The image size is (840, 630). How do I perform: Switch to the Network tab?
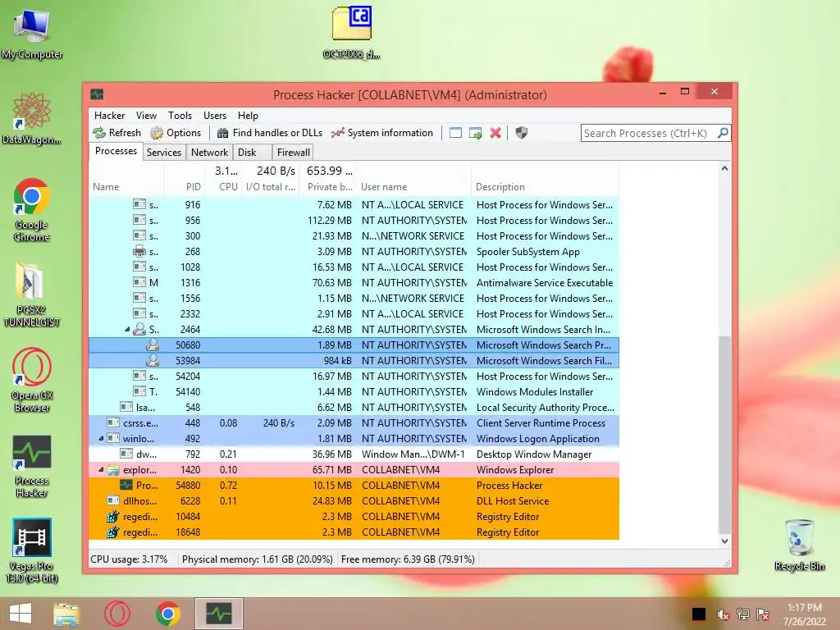[x=209, y=152]
